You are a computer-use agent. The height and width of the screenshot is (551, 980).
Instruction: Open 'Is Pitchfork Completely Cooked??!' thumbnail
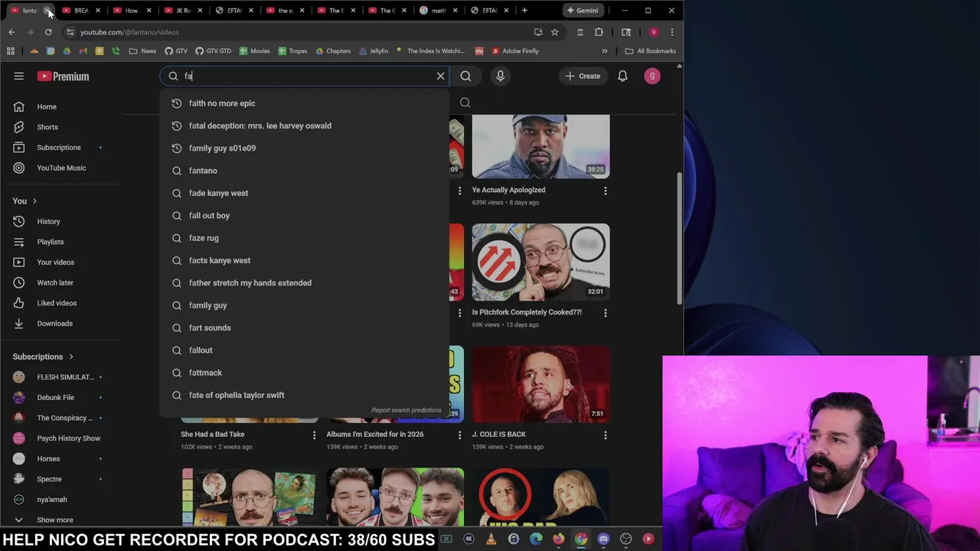tap(541, 262)
